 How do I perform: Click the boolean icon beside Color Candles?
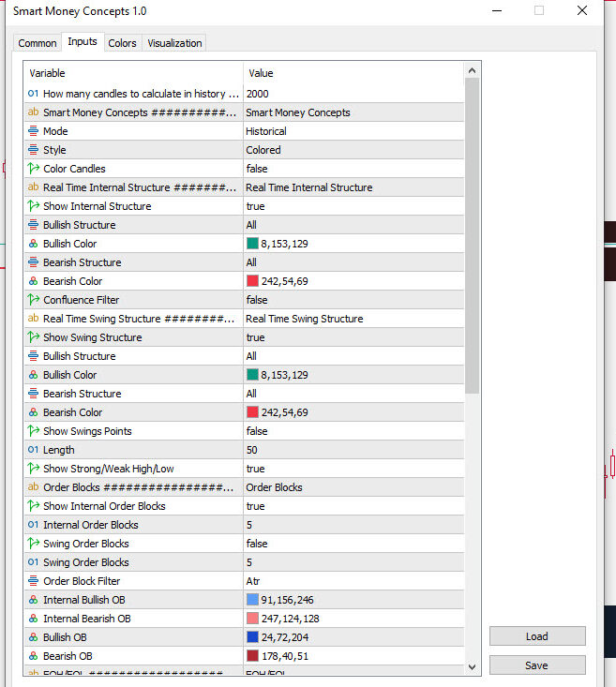pos(34,169)
